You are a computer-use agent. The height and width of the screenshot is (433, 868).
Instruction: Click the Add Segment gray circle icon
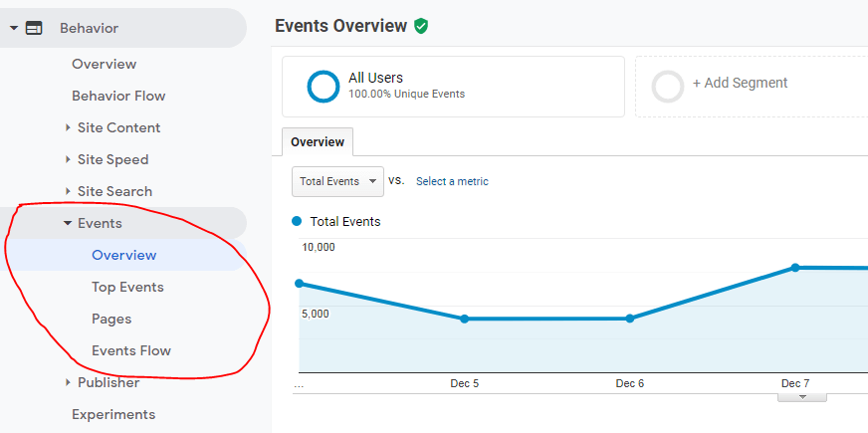pyautogui.click(x=668, y=87)
